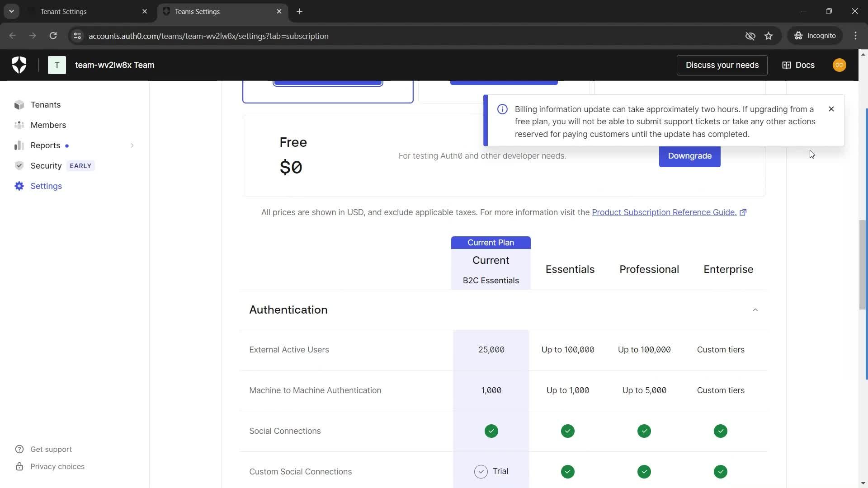This screenshot has height=488, width=868.
Task: Bookmark this page with the star icon
Action: [x=769, y=36]
